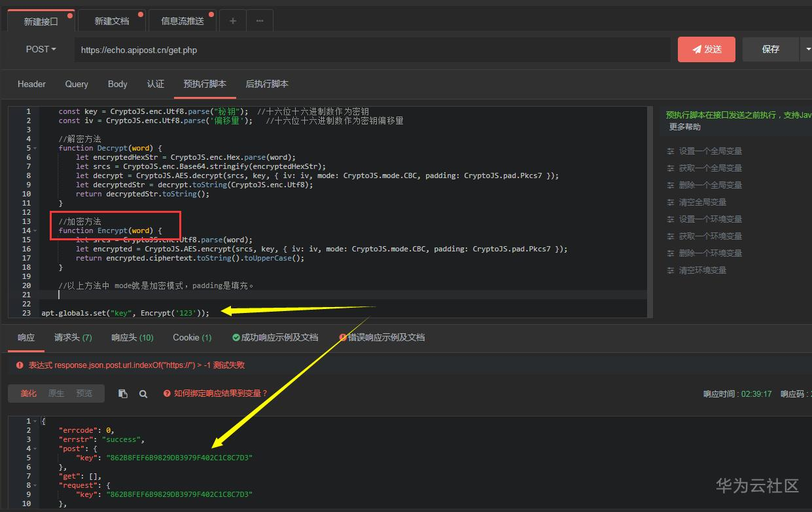Open the 成功响应示例及文档 tab
Image resolution: width=812 pixels, height=512 pixels.
click(275, 337)
